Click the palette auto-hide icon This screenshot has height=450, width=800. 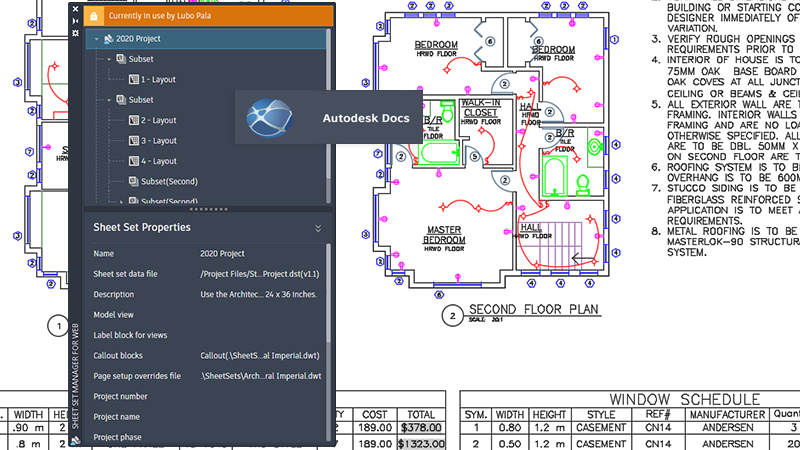point(76,21)
